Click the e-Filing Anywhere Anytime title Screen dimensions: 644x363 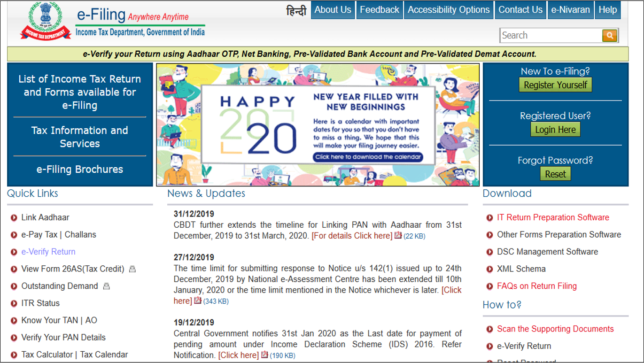133,15
